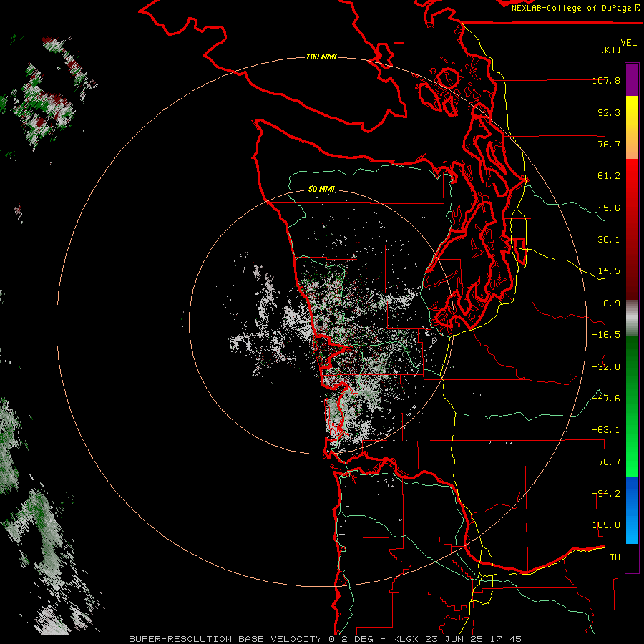Select the 45.6 velocity scale value
The height and width of the screenshot is (644, 644).
tap(609, 208)
